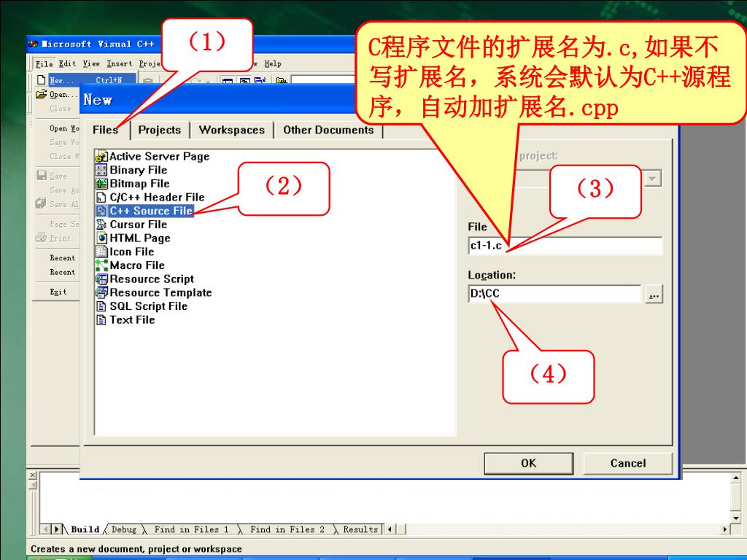747x560 pixels.
Task: Switch to Find in Files 2 tab
Action: pyautogui.click(x=287, y=529)
